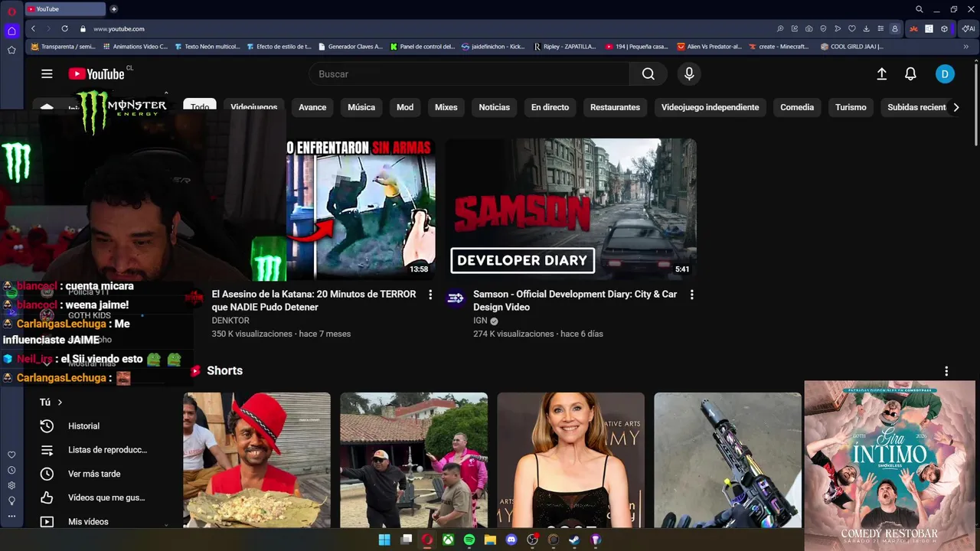Select the Noticias category chip
The width and height of the screenshot is (980, 551).
[495, 107]
